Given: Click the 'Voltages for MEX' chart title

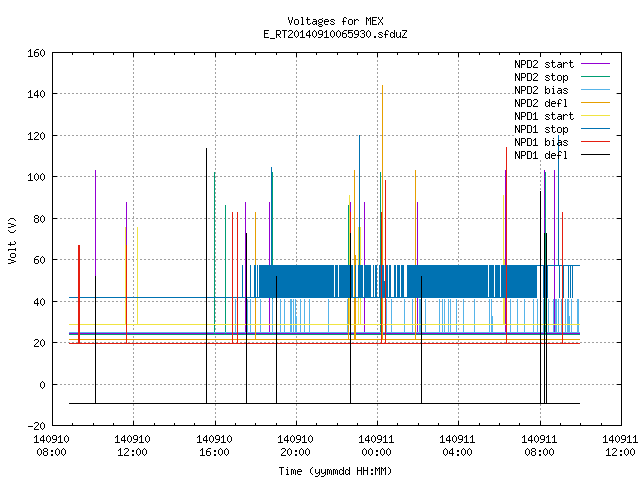Looking at the screenshot, I should (x=335, y=21).
